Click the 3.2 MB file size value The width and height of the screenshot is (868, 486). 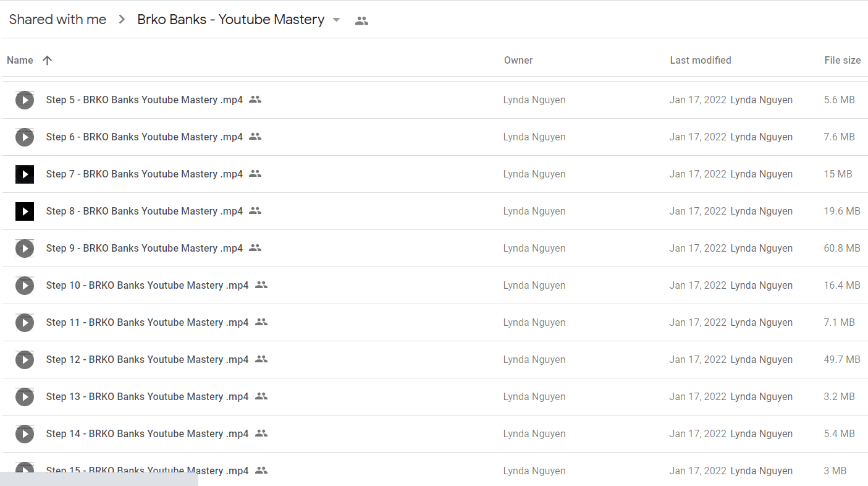(839, 396)
